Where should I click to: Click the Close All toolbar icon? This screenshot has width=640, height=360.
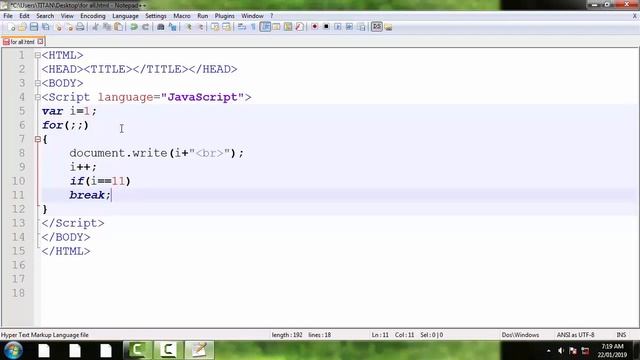pos(69,27)
